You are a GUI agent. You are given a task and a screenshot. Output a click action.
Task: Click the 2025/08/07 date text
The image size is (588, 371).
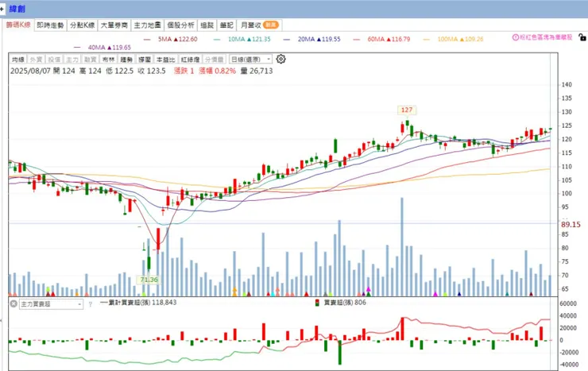pyautogui.click(x=30, y=71)
